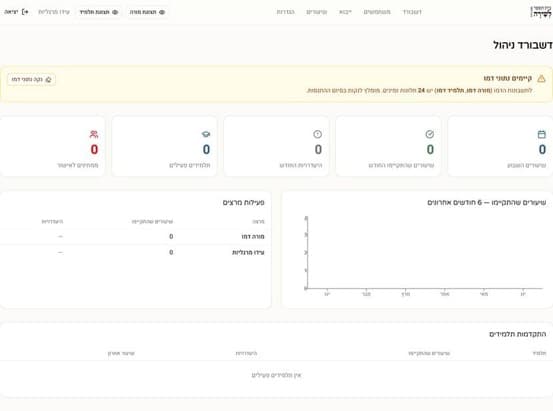Click the site logo in the header
553x411 pixels.
pos(541,12)
